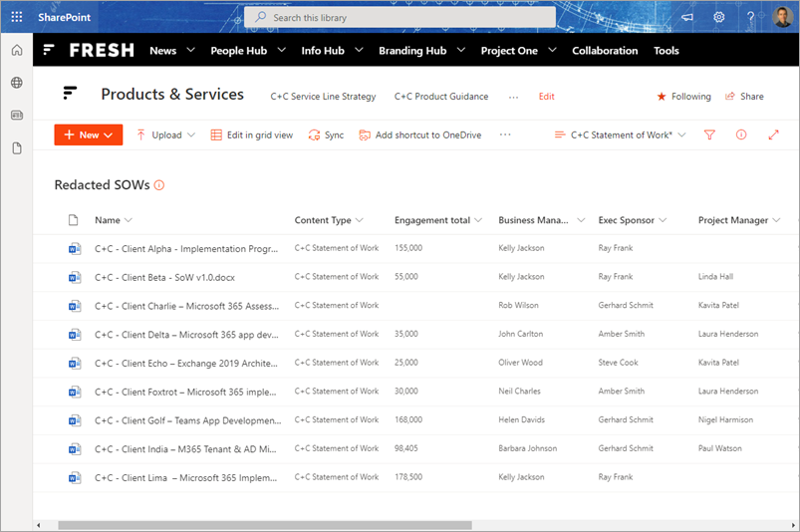Image resolution: width=800 pixels, height=532 pixels.
Task: Select the Linda Hall project manager cell
Action: pyautogui.click(x=715, y=276)
